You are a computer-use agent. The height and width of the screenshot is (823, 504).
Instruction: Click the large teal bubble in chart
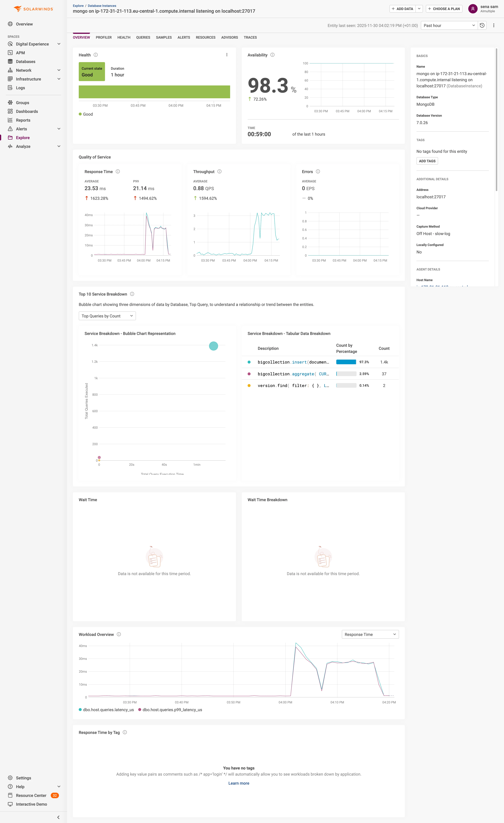(213, 346)
